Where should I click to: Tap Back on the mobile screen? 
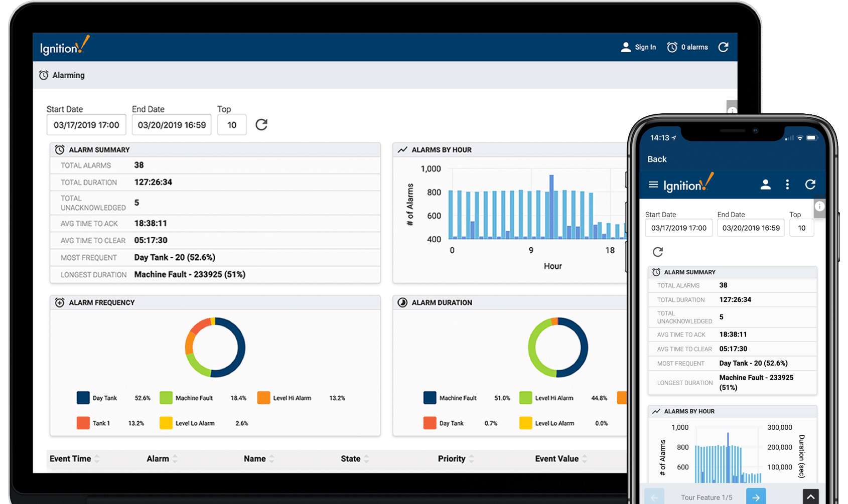(657, 159)
